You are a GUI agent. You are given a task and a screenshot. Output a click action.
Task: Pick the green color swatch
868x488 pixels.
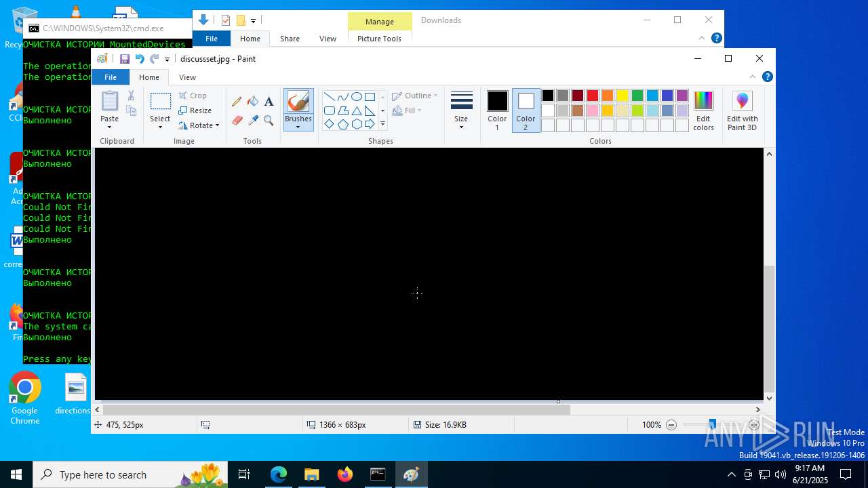pos(637,96)
